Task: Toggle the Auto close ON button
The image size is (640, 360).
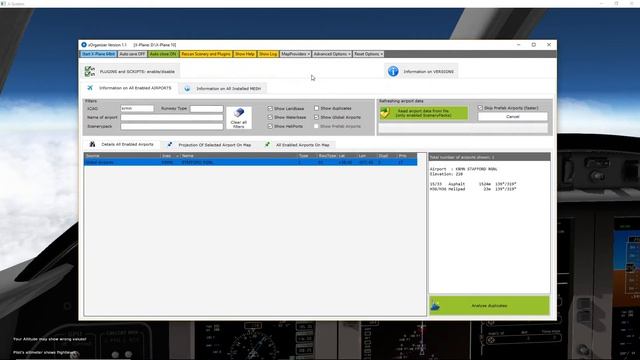Action: coord(163,54)
